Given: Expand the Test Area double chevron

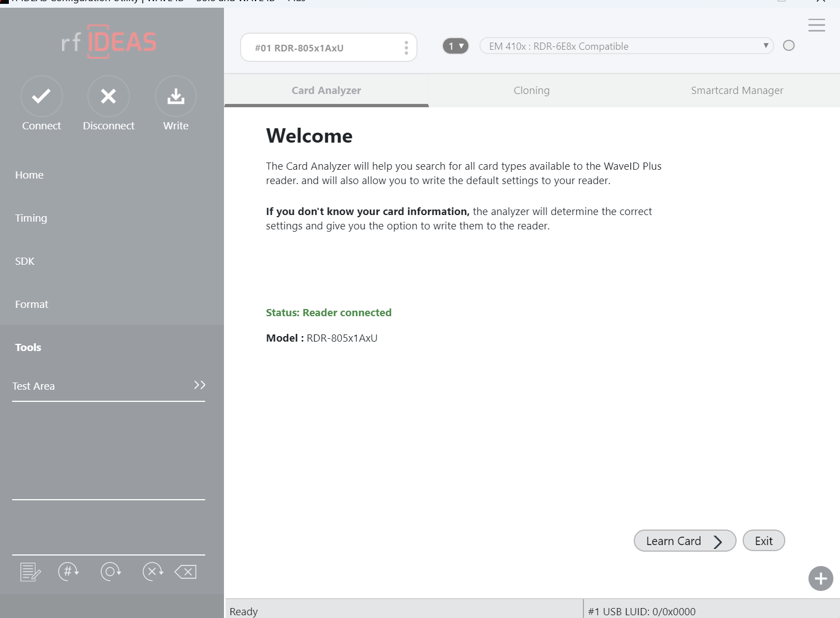Looking at the screenshot, I should 200,385.
